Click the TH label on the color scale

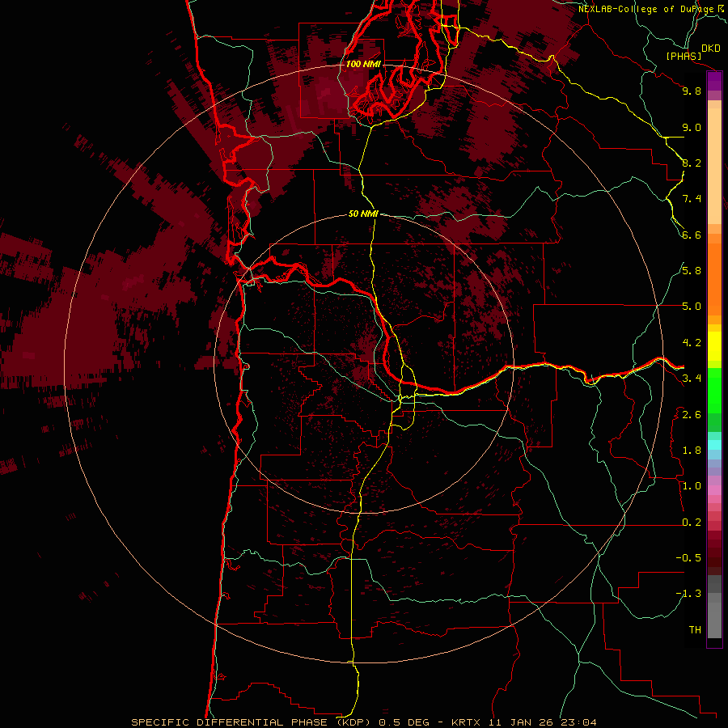click(x=695, y=629)
